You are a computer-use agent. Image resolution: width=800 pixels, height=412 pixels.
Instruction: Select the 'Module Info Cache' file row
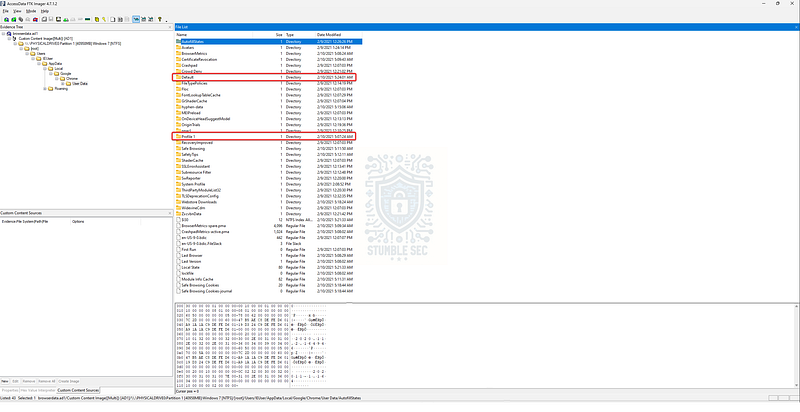coord(268,279)
